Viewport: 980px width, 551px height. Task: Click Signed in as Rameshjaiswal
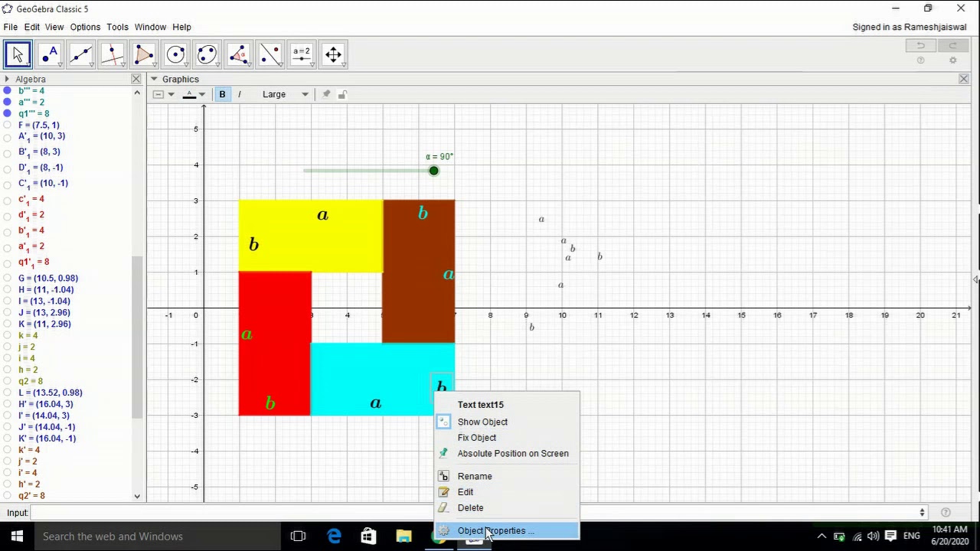(x=910, y=27)
